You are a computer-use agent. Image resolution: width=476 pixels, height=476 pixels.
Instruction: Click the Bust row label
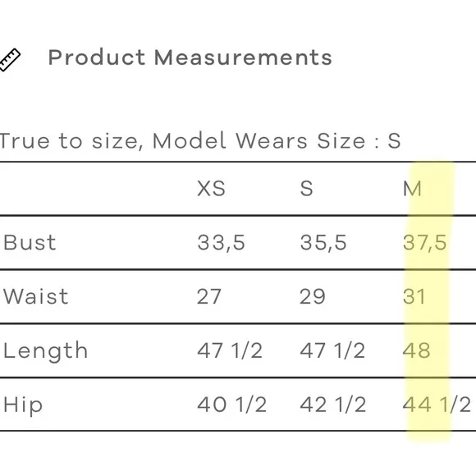point(30,242)
